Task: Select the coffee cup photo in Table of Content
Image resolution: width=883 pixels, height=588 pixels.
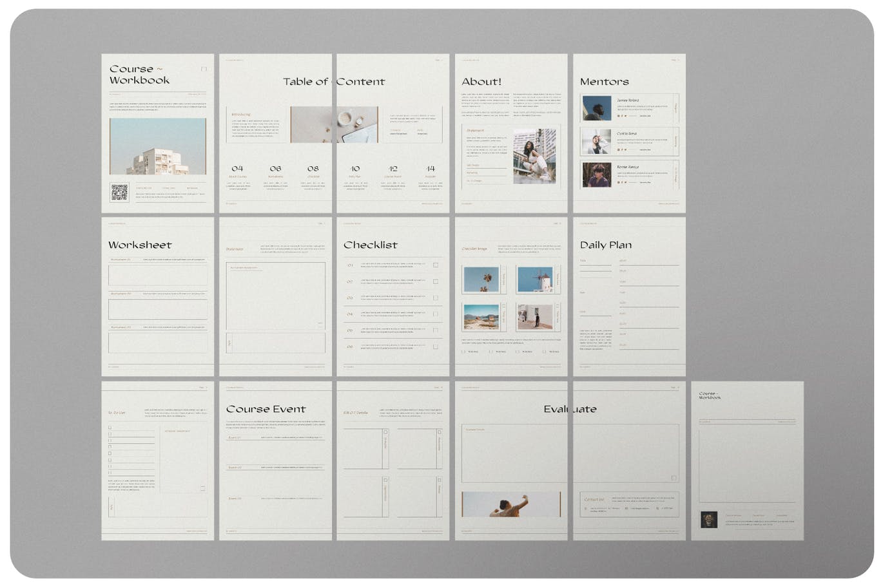Action: [x=335, y=124]
